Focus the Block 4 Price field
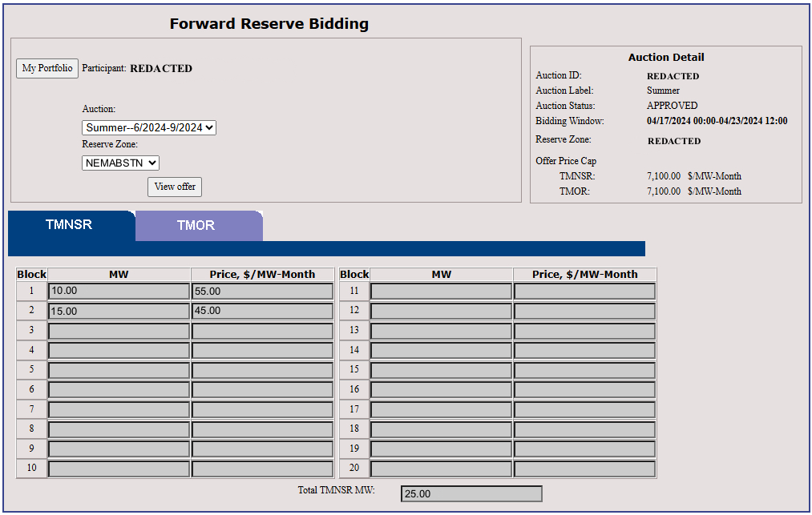Viewport: 812px width, 515px height. tap(263, 350)
